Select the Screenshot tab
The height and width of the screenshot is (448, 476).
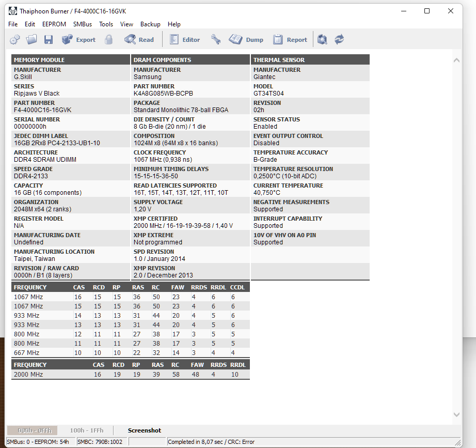[145, 430]
